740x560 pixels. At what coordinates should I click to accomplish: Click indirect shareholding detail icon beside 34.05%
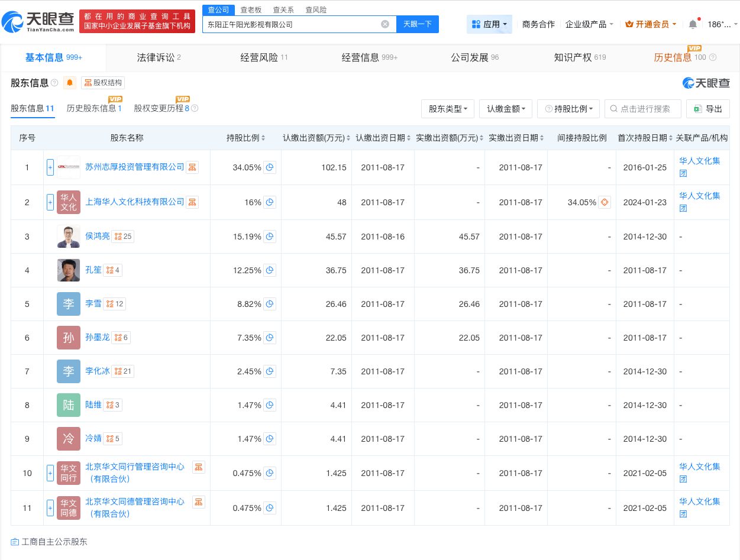(604, 202)
